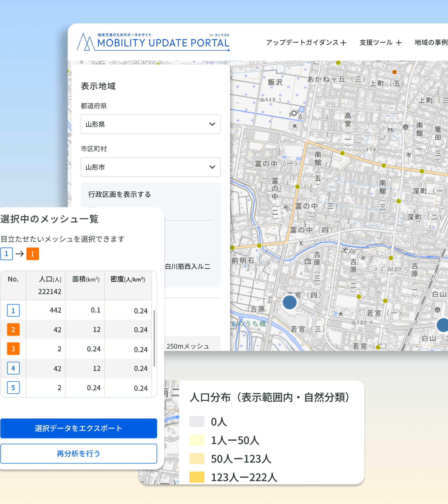
Task: Deselect highlighted mesh number 2
Action: tap(13, 330)
